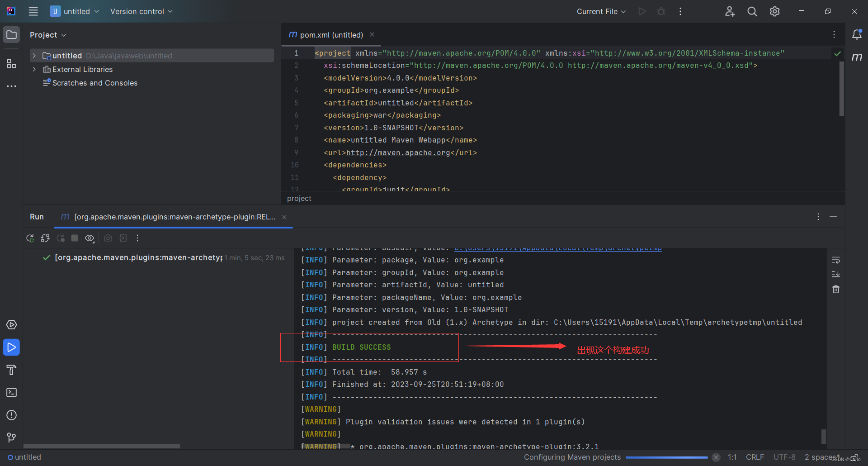Open the Maven tool window
868x466 pixels.
coord(857,57)
